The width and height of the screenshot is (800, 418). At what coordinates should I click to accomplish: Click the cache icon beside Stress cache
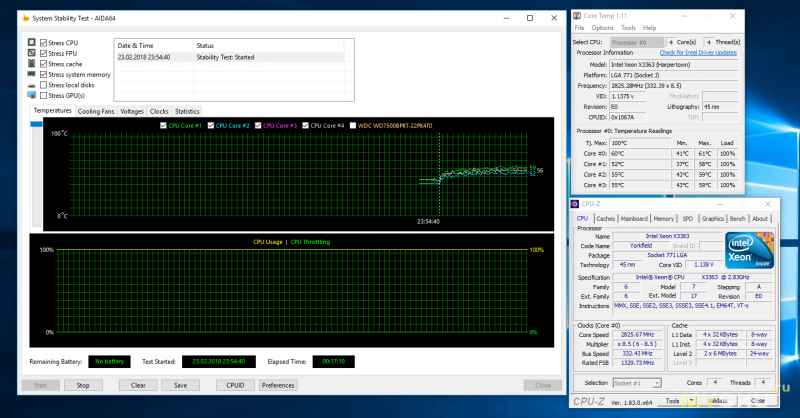(32, 64)
